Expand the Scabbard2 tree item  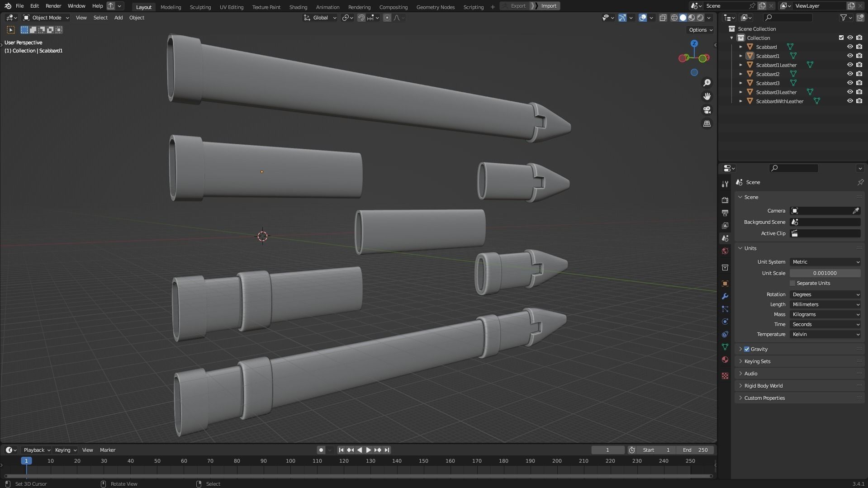click(x=740, y=74)
